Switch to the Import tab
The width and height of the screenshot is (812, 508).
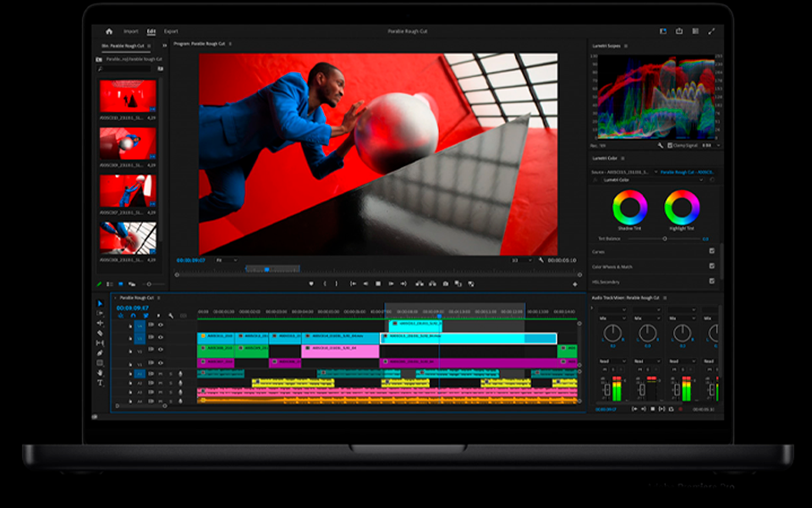pyautogui.click(x=131, y=31)
